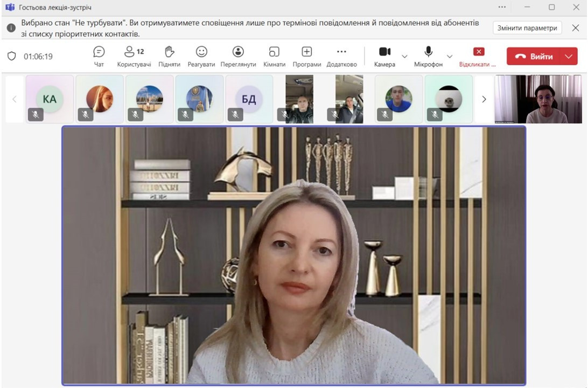Dismiss the Do Not Disturb notification banner

click(575, 28)
